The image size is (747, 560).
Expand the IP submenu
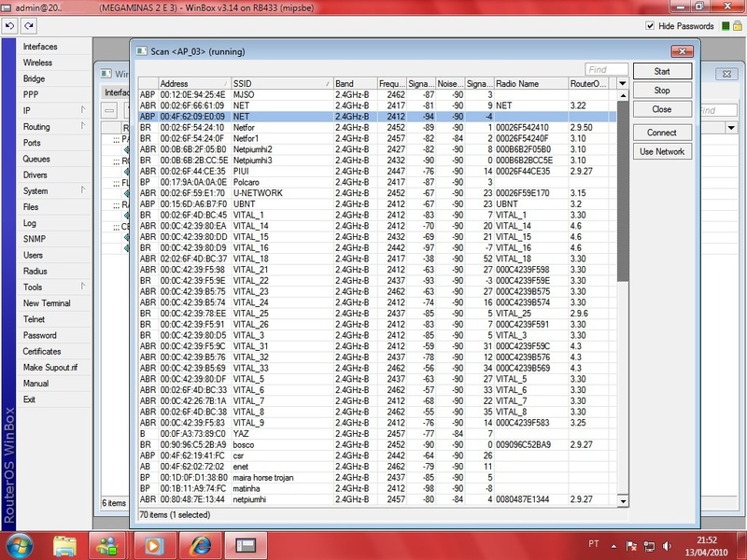(x=49, y=111)
